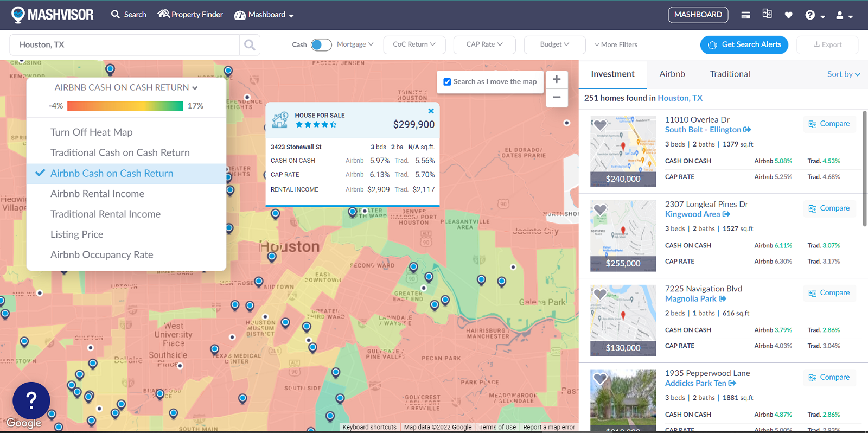Open South Belt - Ellington neighborhood link
The width and height of the screenshot is (868, 433).
[x=708, y=130]
